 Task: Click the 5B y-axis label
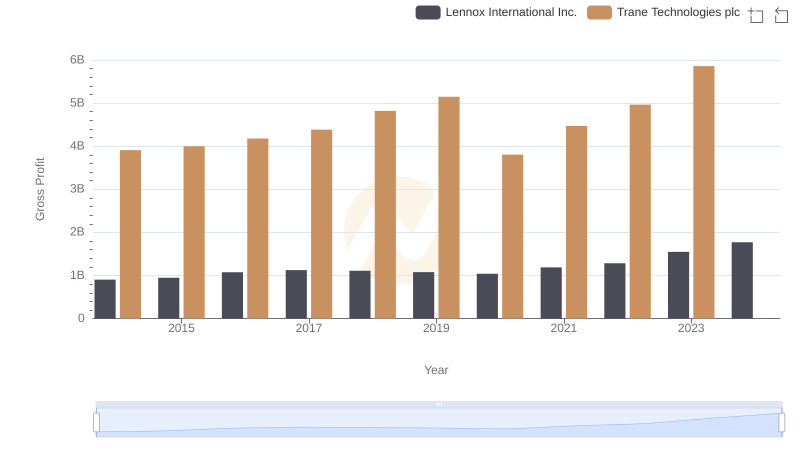click(77, 103)
